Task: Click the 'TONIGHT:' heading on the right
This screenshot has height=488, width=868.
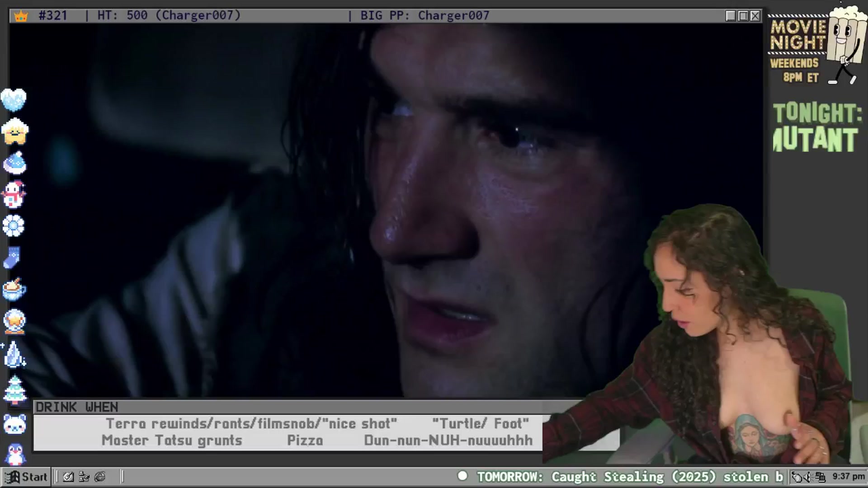Action: [817, 113]
